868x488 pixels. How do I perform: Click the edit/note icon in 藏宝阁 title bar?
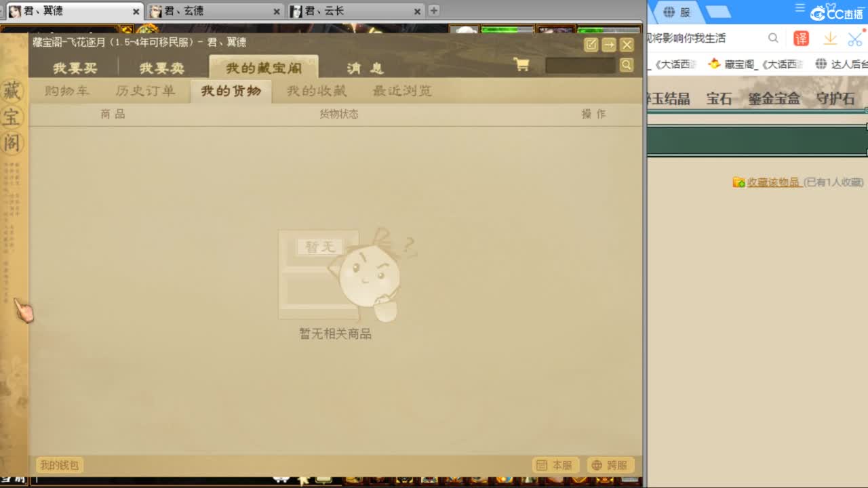tap(591, 45)
